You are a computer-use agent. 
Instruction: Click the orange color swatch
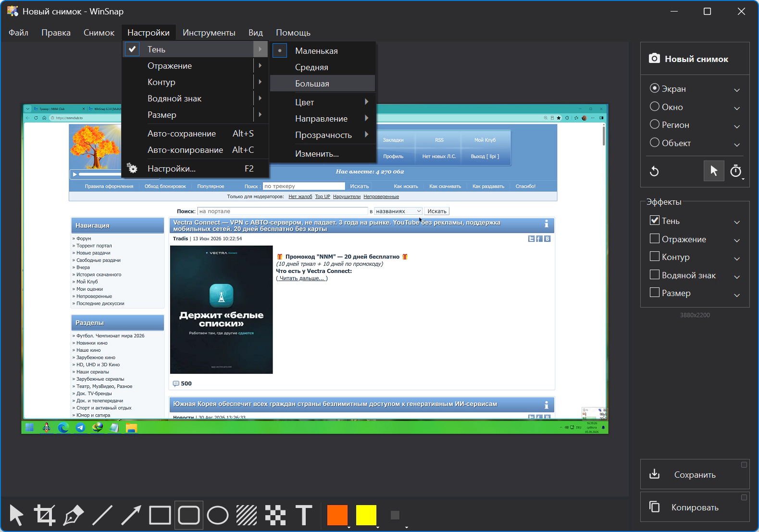tap(337, 515)
